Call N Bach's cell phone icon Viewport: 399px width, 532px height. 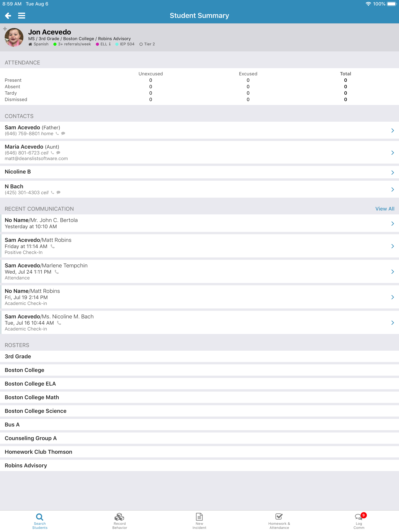pyautogui.click(x=52, y=192)
